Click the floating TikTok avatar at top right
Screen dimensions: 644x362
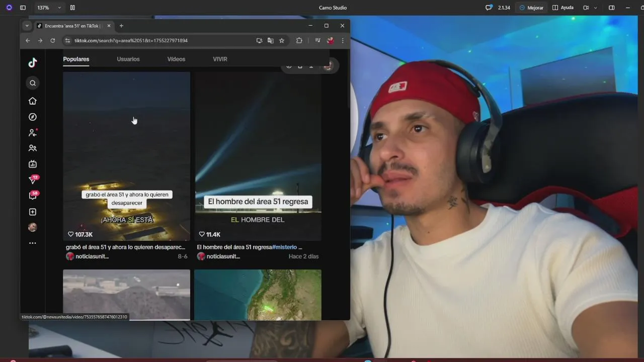328,66
